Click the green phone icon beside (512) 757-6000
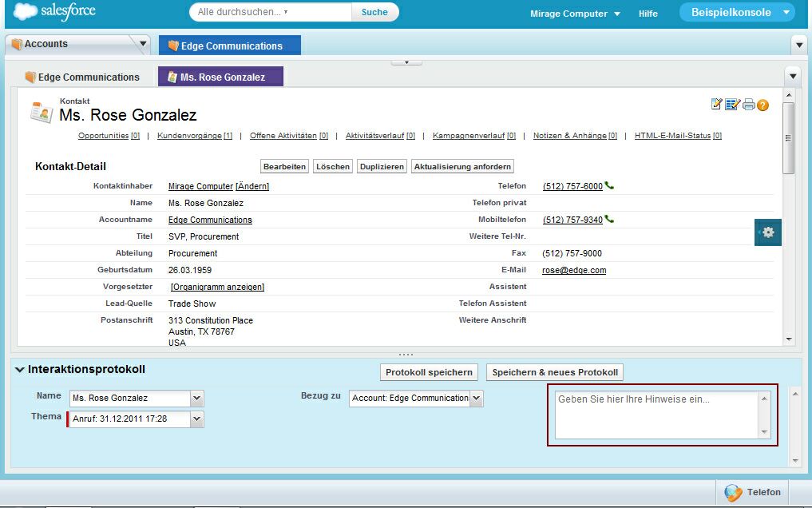Screen dimensions: 812x508 [x=610, y=186]
